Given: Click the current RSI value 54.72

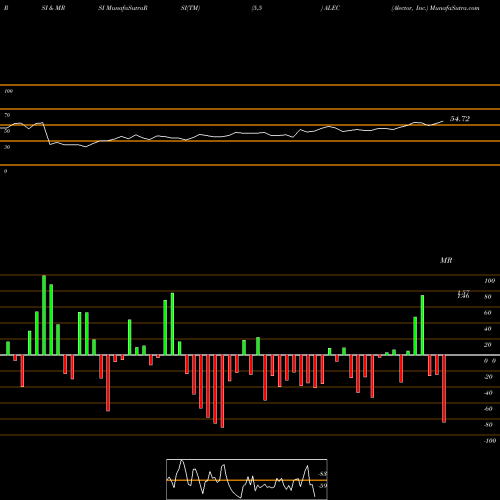Looking at the screenshot, I should coord(460,119).
